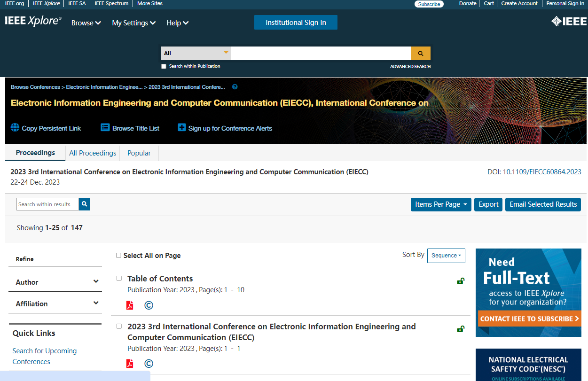Select the Proceedings tab
This screenshot has width=588, height=381.
(35, 153)
